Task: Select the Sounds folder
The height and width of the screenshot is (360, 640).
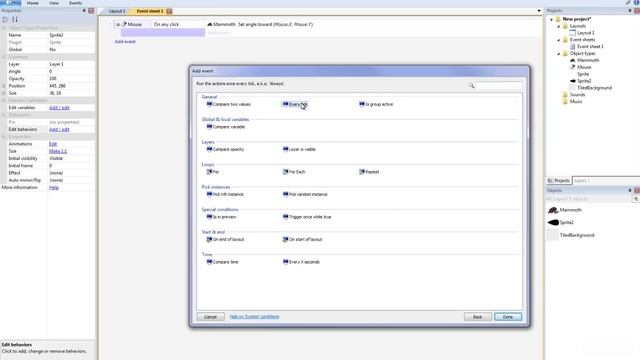Action: (577, 95)
